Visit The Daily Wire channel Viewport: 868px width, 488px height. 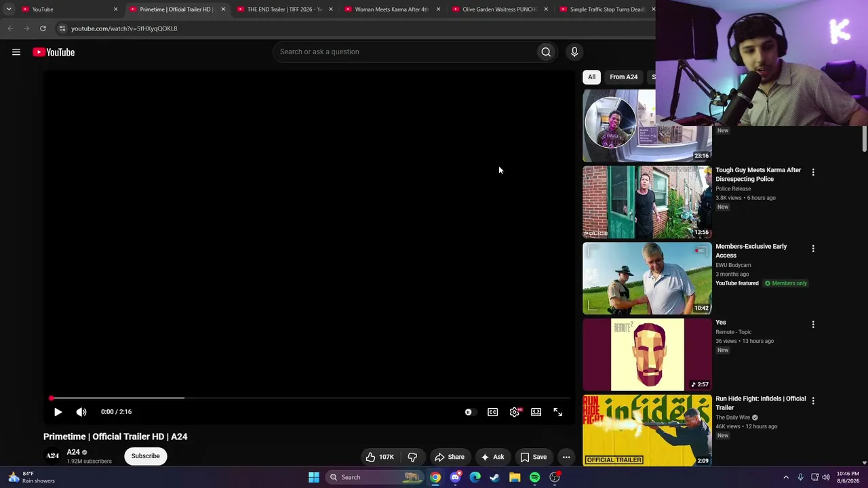tap(733, 418)
